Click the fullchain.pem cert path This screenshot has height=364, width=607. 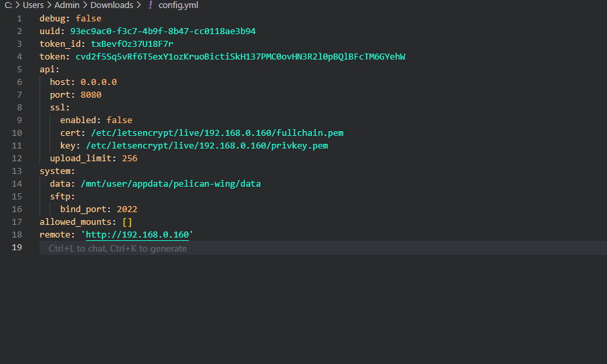click(218, 133)
